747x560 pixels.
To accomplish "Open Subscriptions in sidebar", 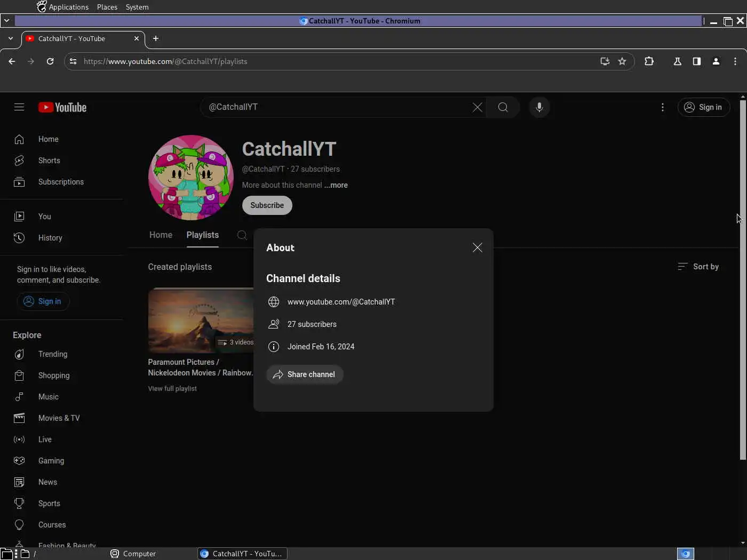I will [x=61, y=182].
